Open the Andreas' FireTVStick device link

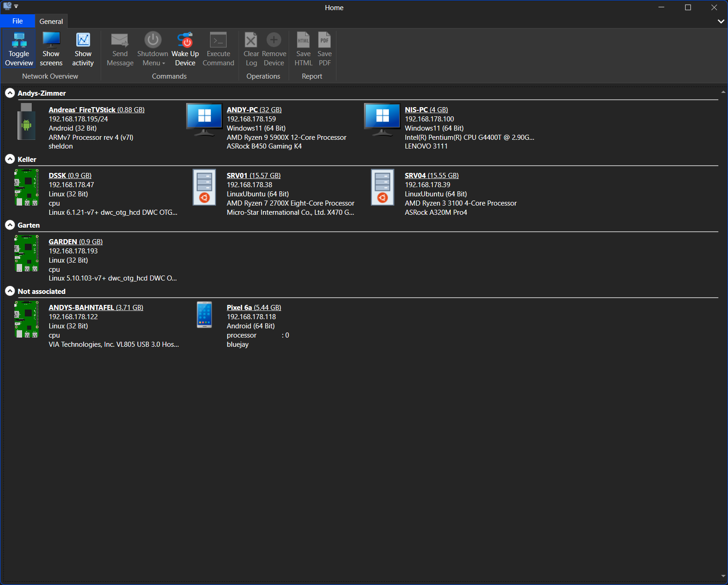coord(97,110)
